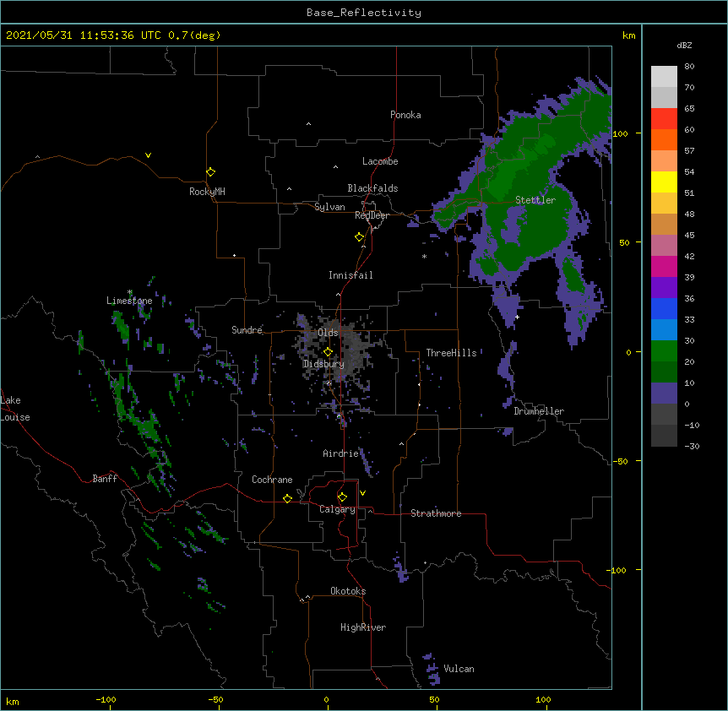
Task: Click the Olds town label
Action: (x=328, y=333)
